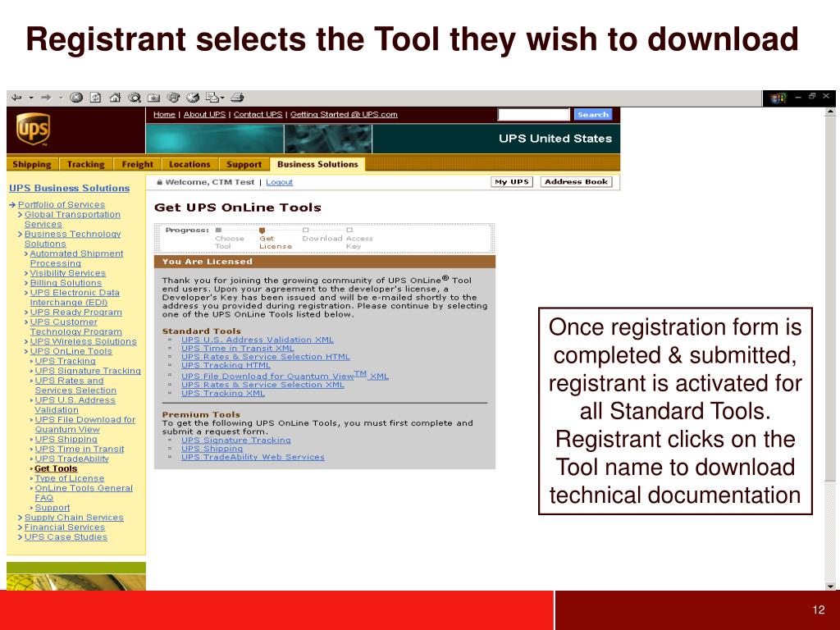Click the Get License progress step marker

click(x=262, y=231)
